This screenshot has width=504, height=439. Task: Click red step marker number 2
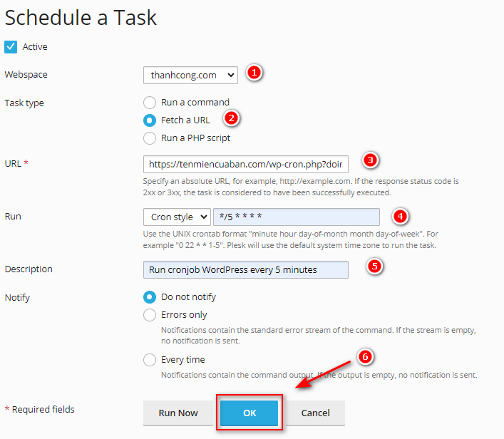click(231, 118)
